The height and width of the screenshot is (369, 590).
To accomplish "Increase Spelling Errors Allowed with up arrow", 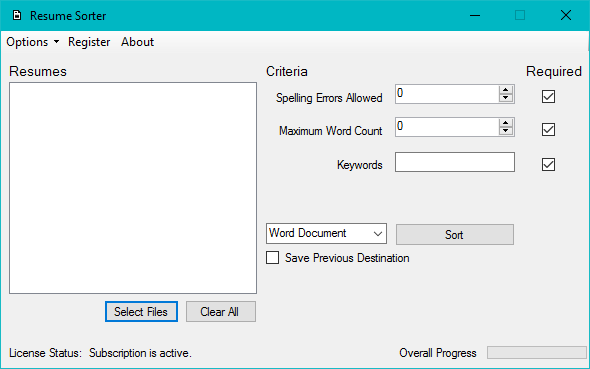I will tap(506, 90).
